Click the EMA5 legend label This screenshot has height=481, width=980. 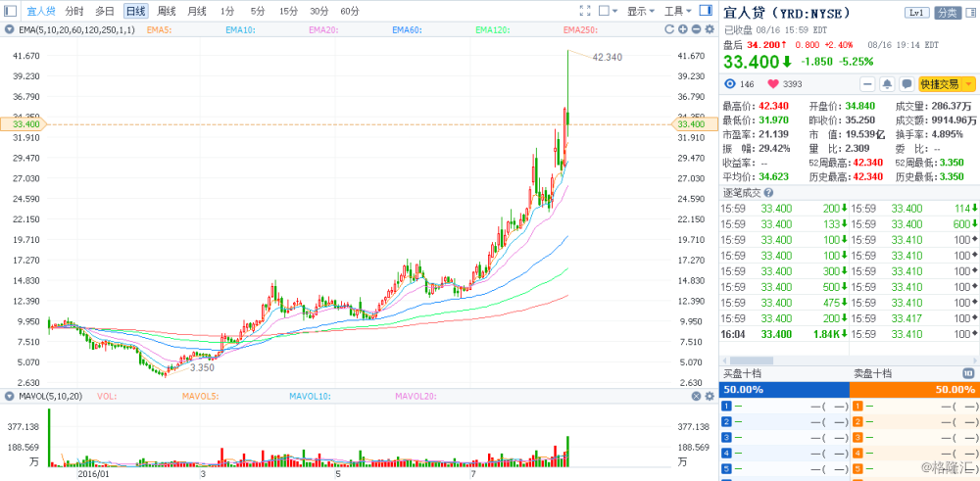pyautogui.click(x=160, y=29)
